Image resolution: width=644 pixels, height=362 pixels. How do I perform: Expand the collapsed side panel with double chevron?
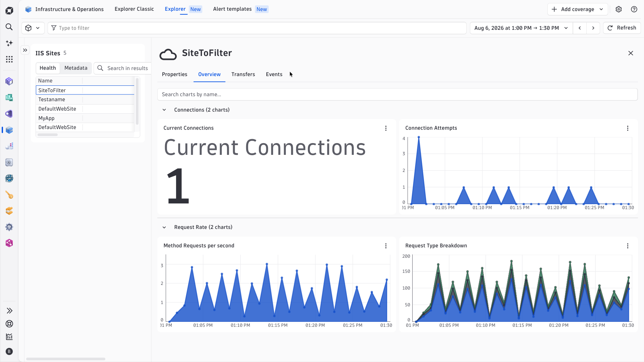pyautogui.click(x=25, y=50)
